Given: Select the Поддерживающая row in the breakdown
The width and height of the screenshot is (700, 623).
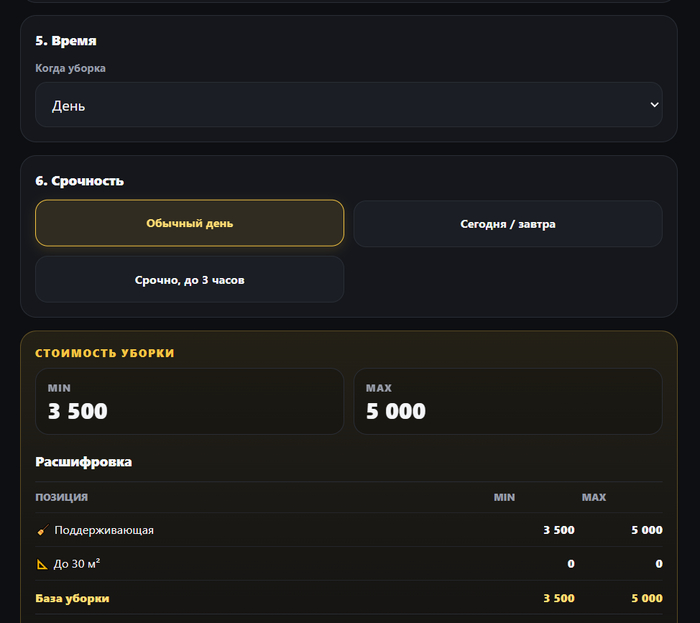Looking at the screenshot, I should click(x=349, y=530).
